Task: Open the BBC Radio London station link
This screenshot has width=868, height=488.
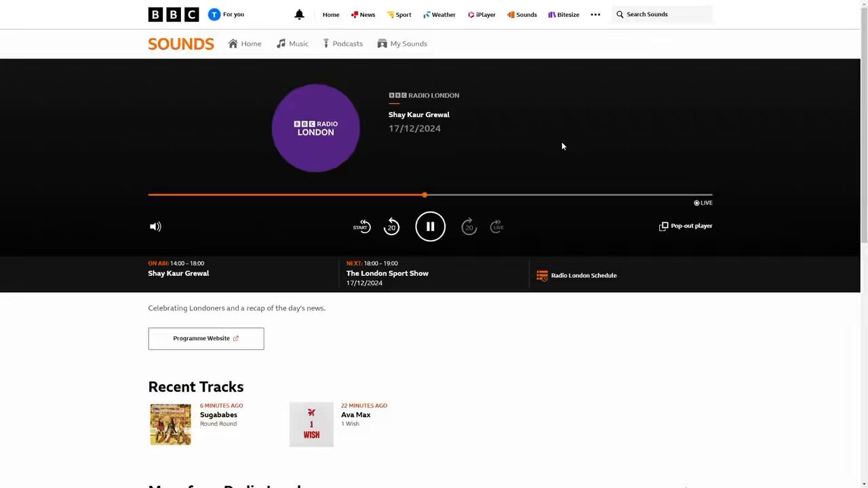Action: pos(424,96)
